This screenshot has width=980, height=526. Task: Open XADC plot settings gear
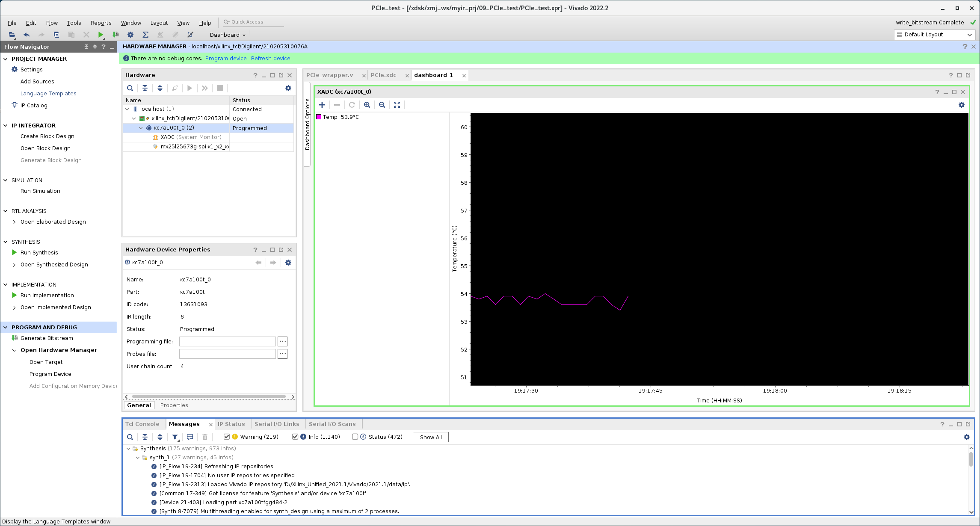pos(962,105)
